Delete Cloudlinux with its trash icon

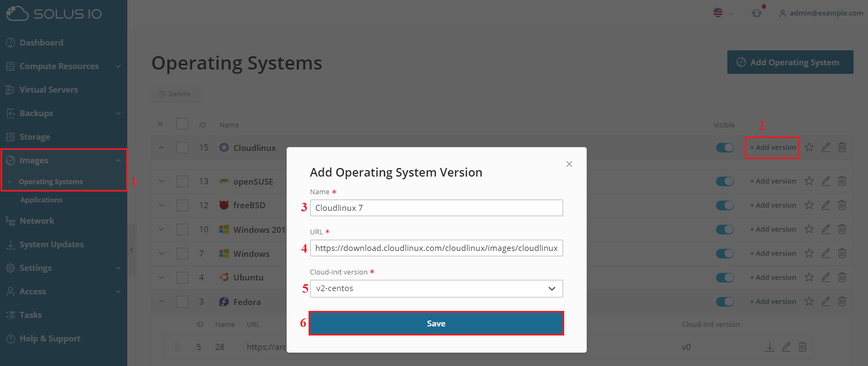pos(842,147)
